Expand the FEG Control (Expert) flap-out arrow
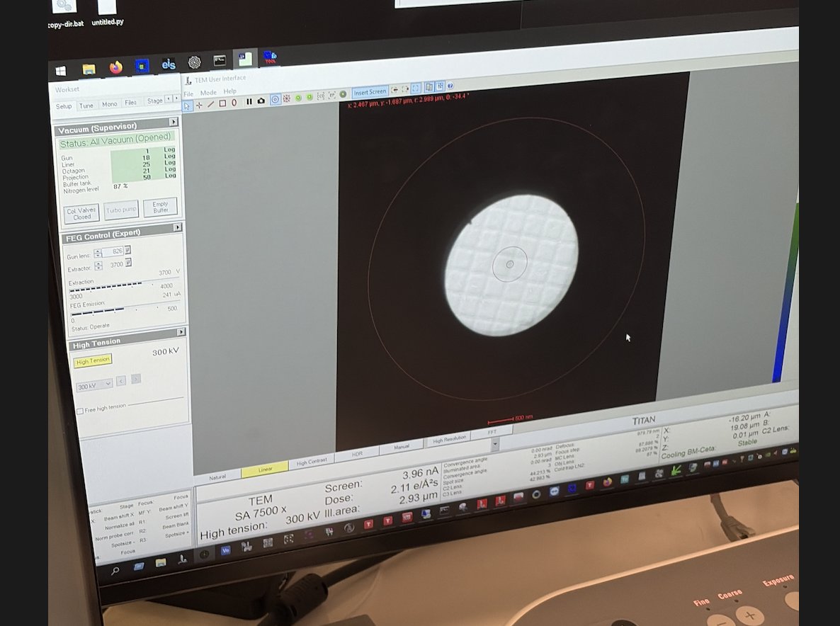The height and width of the screenshot is (626, 840). pyautogui.click(x=177, y=227)
